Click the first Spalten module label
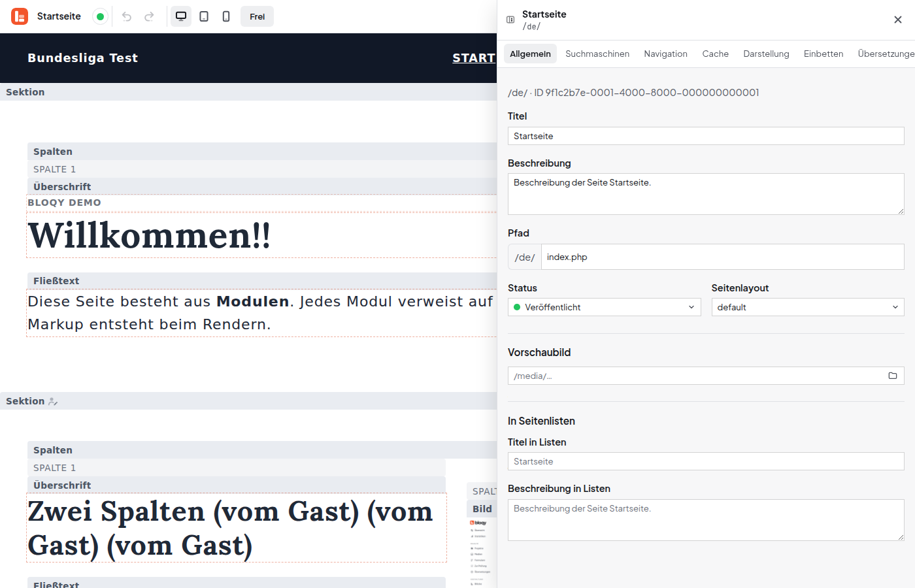Image resolution: width=915 pixels, height=588 pixels. pyautogui.click(x=53, y=152)
